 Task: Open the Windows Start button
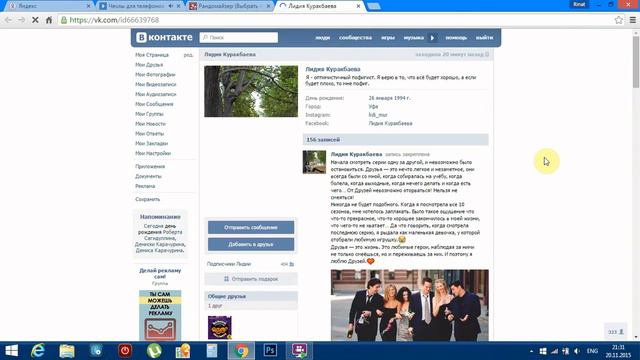coord(11,351)
